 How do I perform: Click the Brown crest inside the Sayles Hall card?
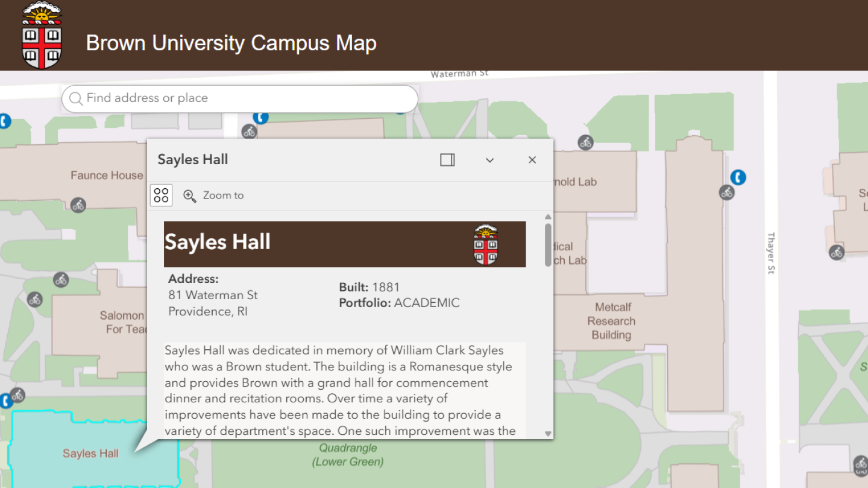coord(484,244)
